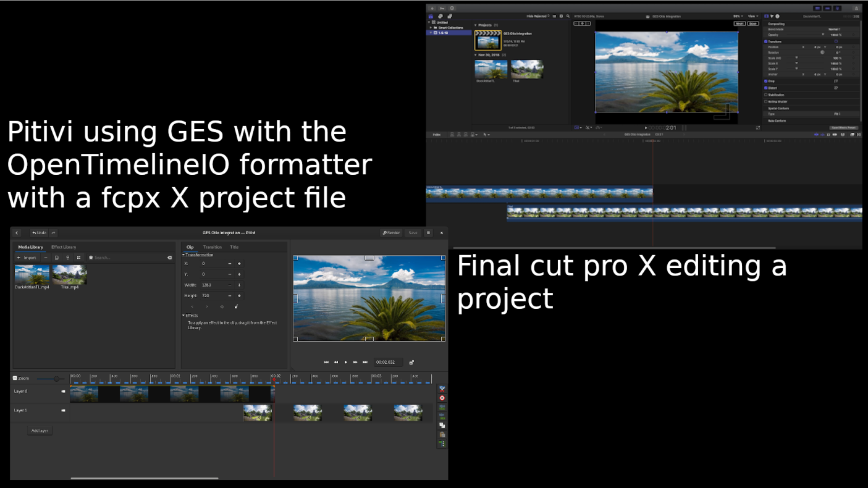Image resolution: width=868 pixels, height=488 pixels.
Task: Click the align clips icon in timeline toolbar
Action: point(442,444)
